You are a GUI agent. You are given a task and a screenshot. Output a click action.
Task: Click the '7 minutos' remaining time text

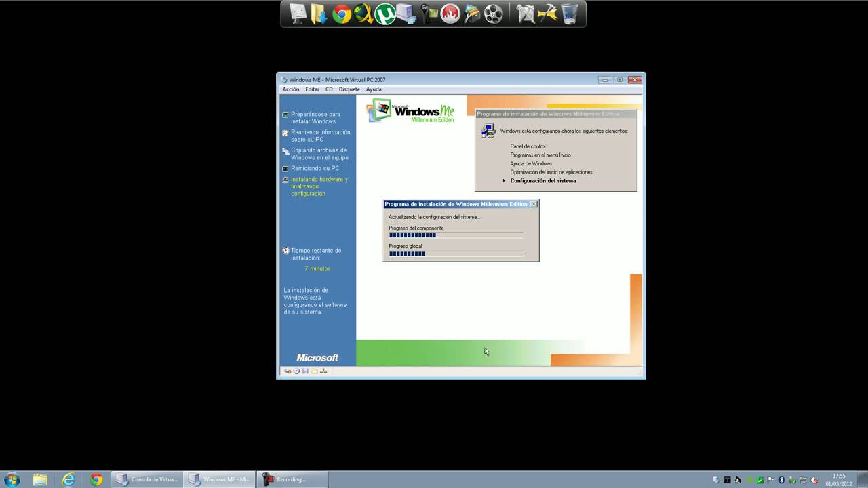pos(317,268)
